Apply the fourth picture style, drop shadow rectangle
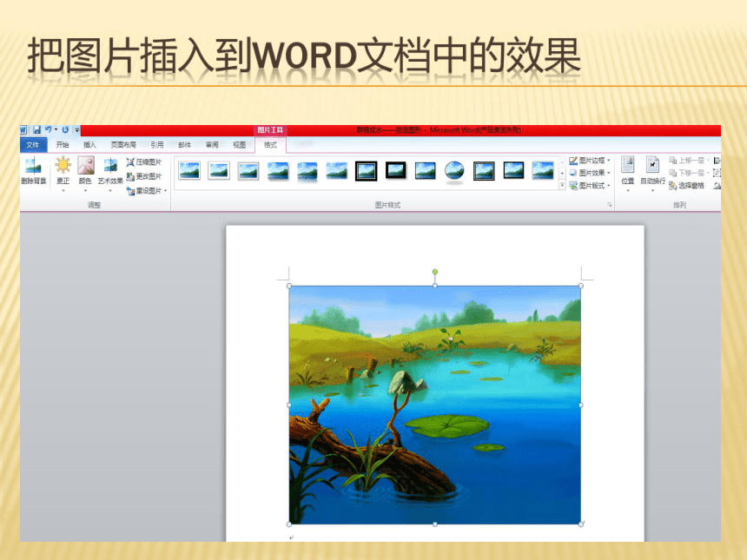 point(278,170)
